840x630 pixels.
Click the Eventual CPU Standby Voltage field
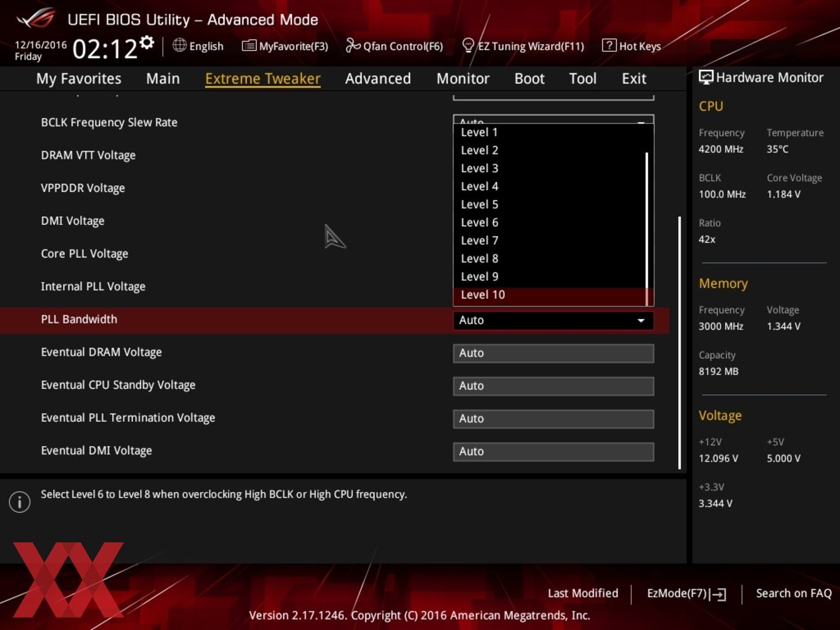point(553,386)
